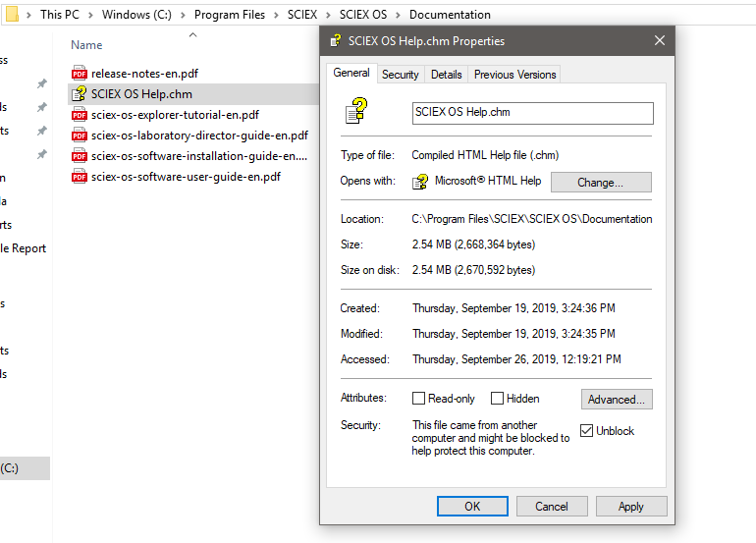Click the Microsoft HTML Help application icon
The image size is (756, 543).
(x=420, y=182)
